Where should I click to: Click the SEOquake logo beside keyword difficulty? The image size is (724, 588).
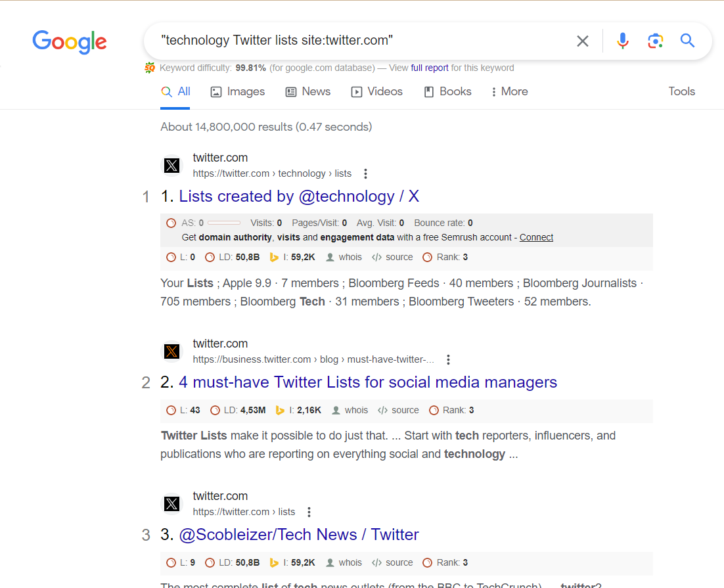pyautogui.click(x=150, y=67)
